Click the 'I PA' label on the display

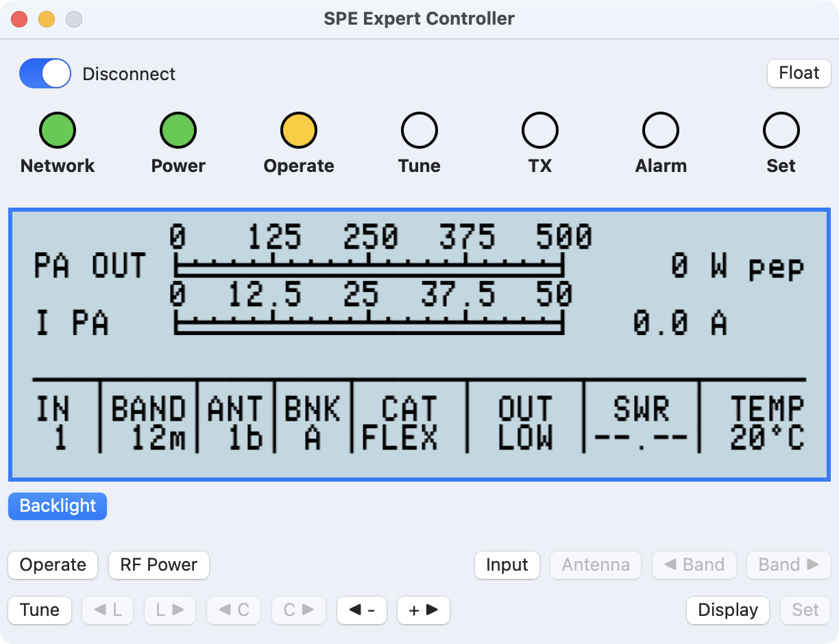[x=72, y=323]
